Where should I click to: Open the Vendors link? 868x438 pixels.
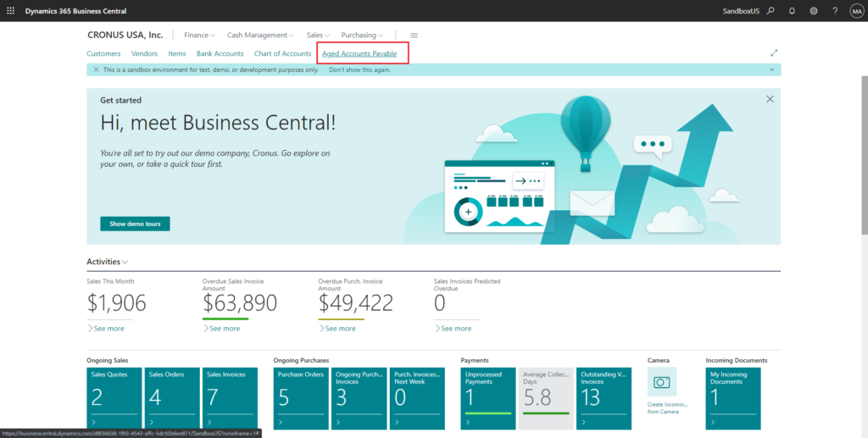pos(144,53)
